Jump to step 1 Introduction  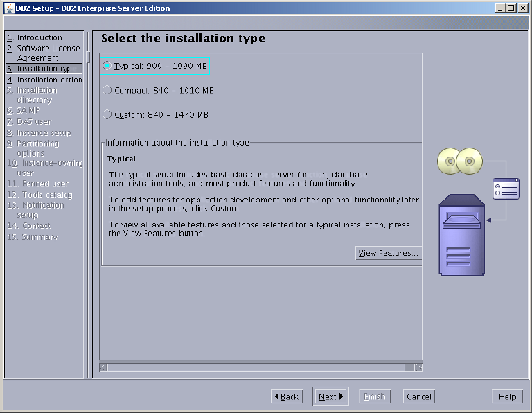tap(35, 37)
